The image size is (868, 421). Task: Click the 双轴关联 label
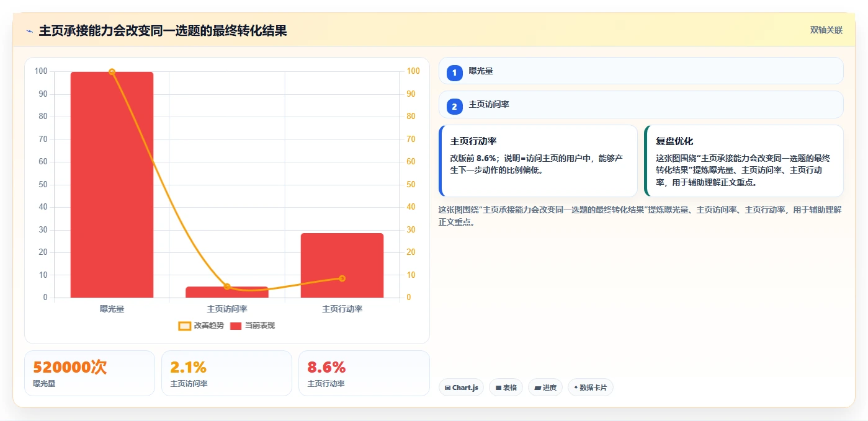point(826,30)
